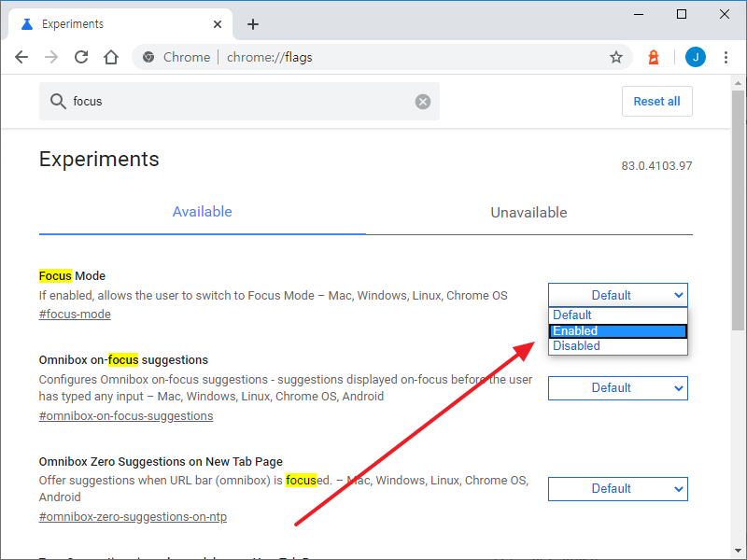
Task: Switch to the Available tab
Action: click(x=202, y=212)
